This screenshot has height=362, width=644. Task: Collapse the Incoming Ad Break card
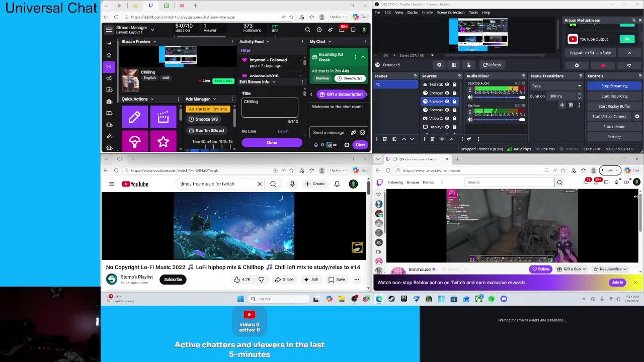click(x=363, y=57)
